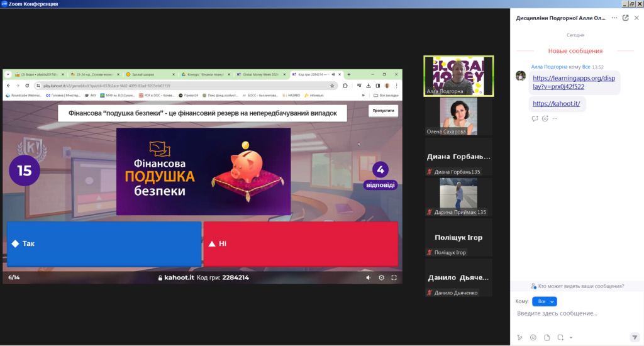This screenshot has width=644, height=346.
Task: Click the 'Пропустити' skip button
Action: click(x=383, y=111)
